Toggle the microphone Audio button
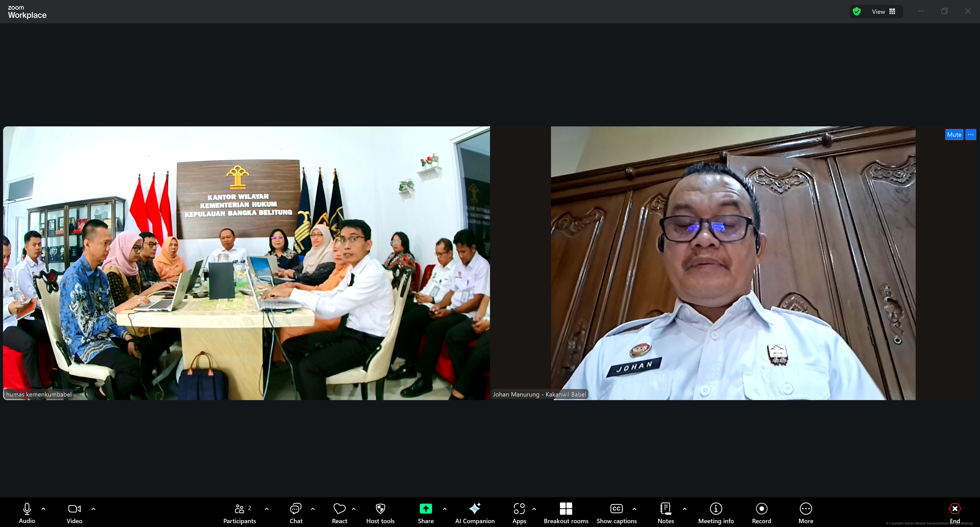This screenshot has width=980, height=527. point(27,512)
